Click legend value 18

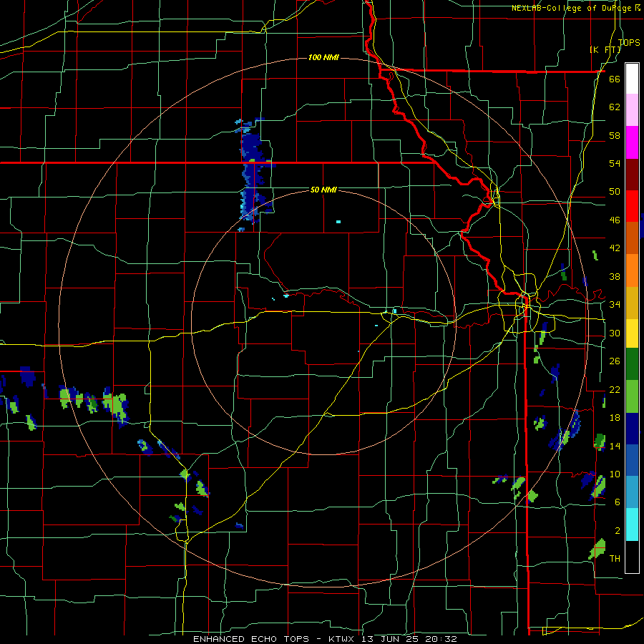pos(615,418)
